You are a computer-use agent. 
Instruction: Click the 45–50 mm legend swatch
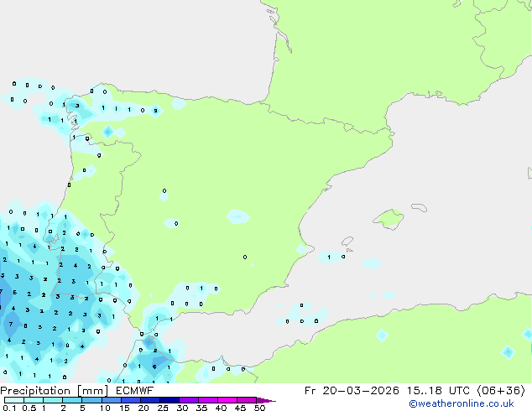tap(247, 400)
